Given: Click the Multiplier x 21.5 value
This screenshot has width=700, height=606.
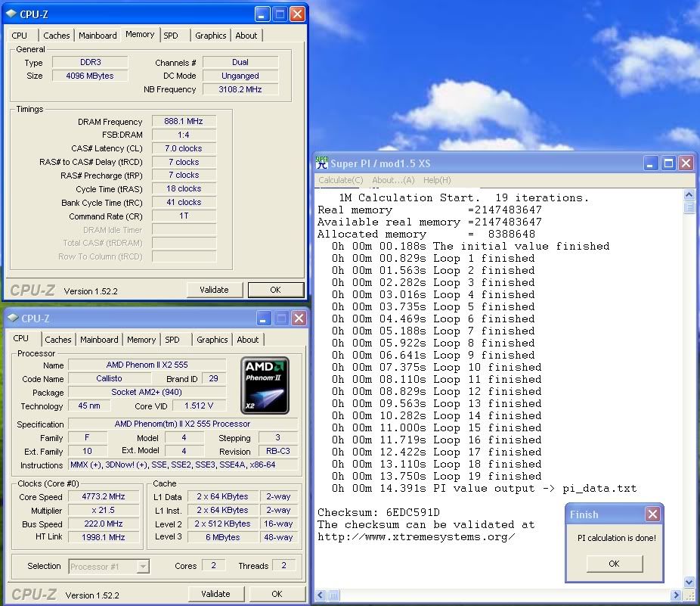Looking at the screenshot, I should tap(103, 510).
